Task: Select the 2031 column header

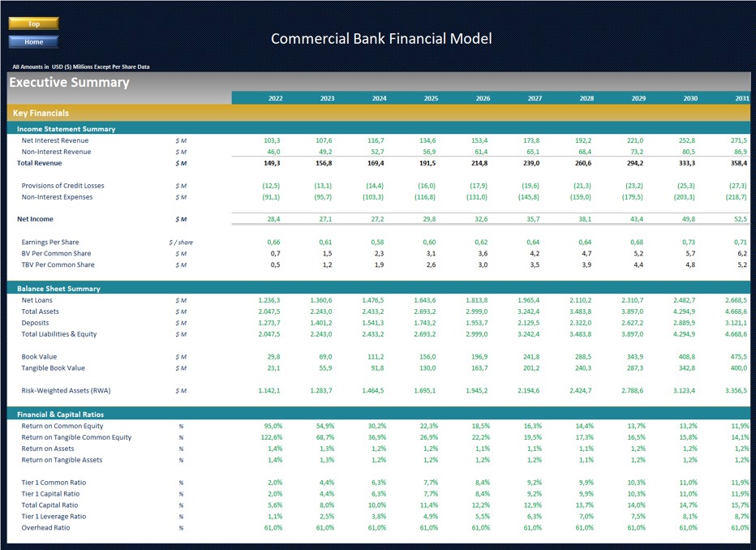Action: [x=741, y=97]
